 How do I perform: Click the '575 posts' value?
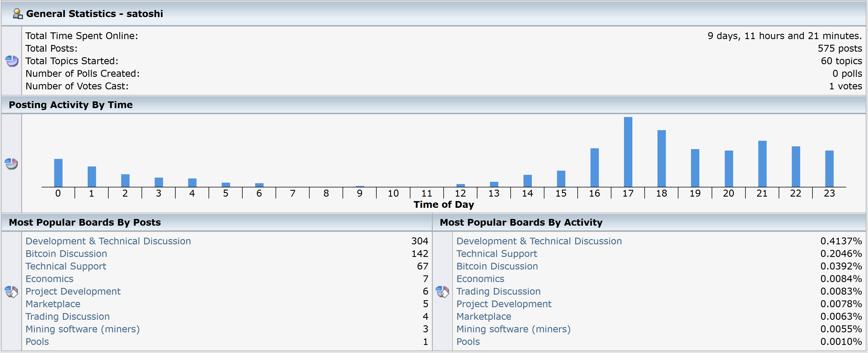(x=840, y=48)
